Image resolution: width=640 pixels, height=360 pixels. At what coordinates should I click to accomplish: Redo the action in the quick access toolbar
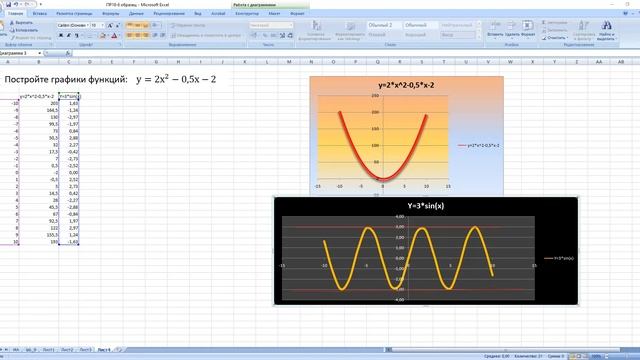coord(28,4)
